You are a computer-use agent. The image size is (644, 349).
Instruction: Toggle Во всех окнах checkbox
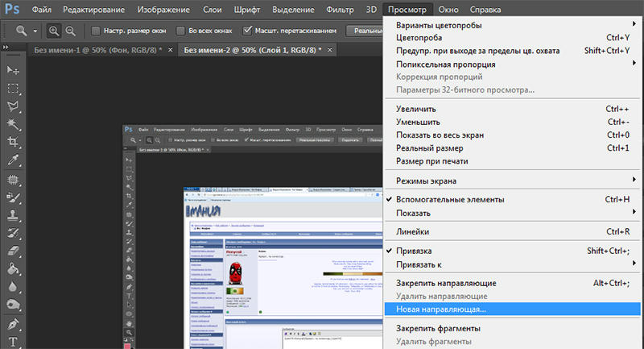180,31
